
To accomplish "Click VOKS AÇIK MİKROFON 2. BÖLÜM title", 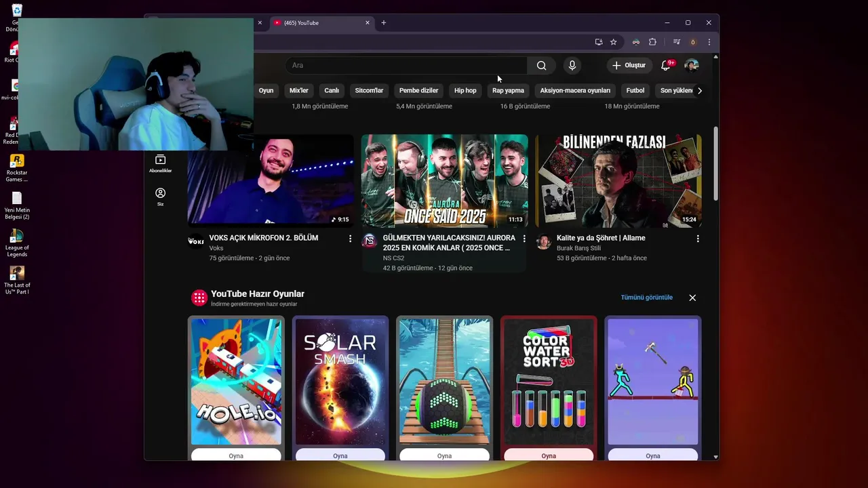I will click(x=264, y=238).
